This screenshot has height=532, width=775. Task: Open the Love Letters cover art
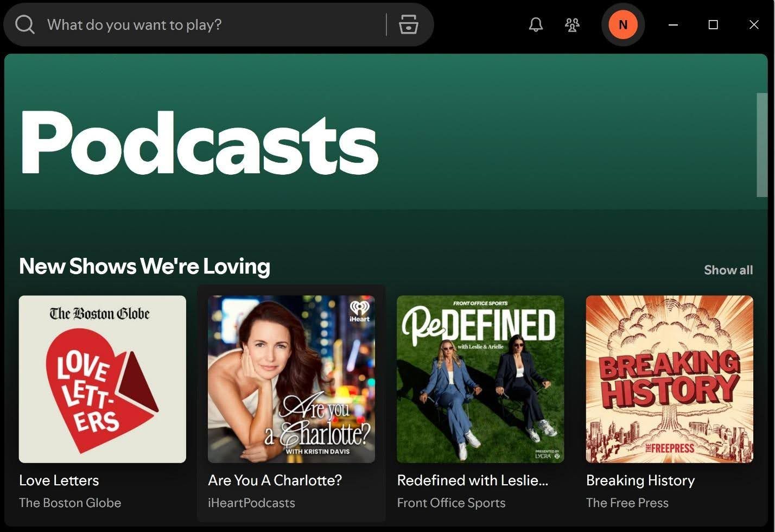point(103,379)
